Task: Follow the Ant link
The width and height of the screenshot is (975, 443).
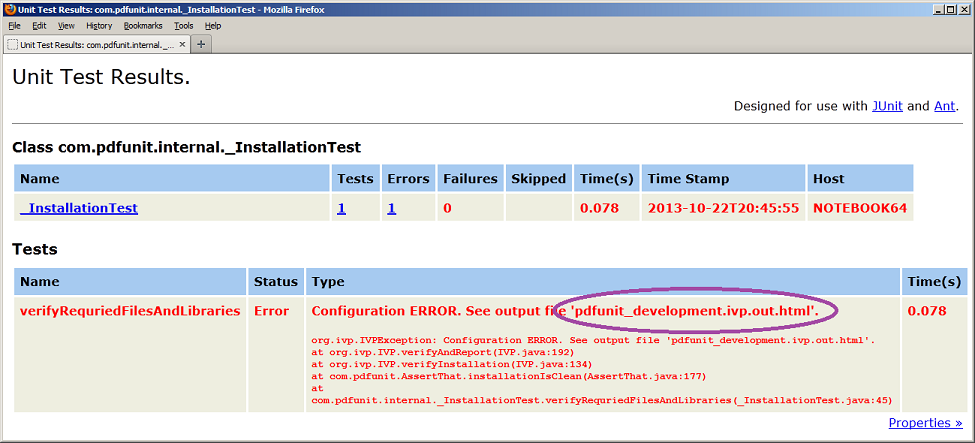Action: (x=944, y=105)
